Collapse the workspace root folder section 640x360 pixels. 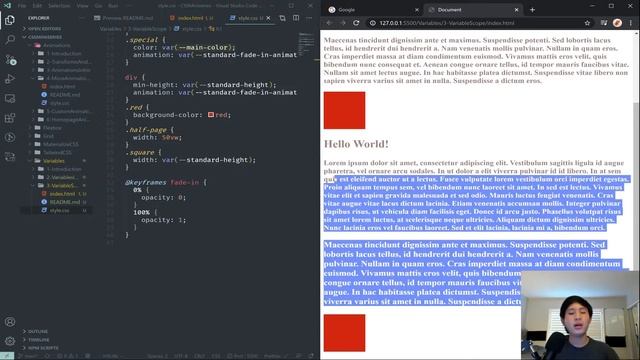pos(42,37)
